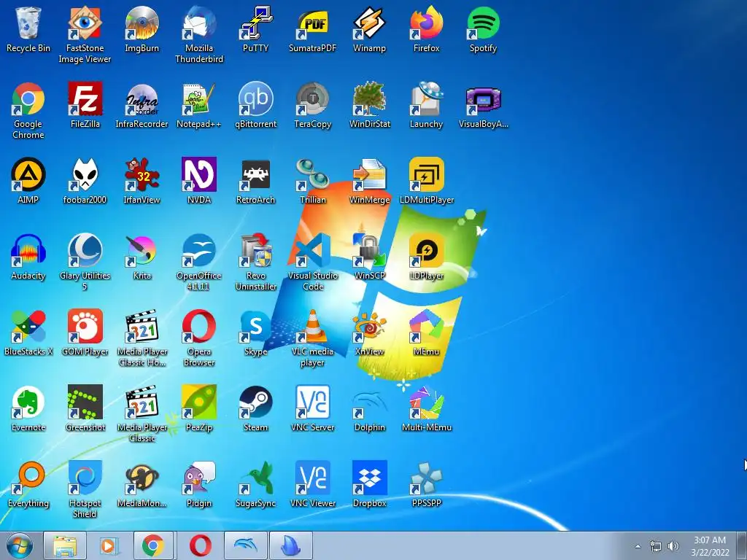Screen dimensions: 747x560
Task: Open ImgBurn desktop shortcut
Action: [142, 23]
